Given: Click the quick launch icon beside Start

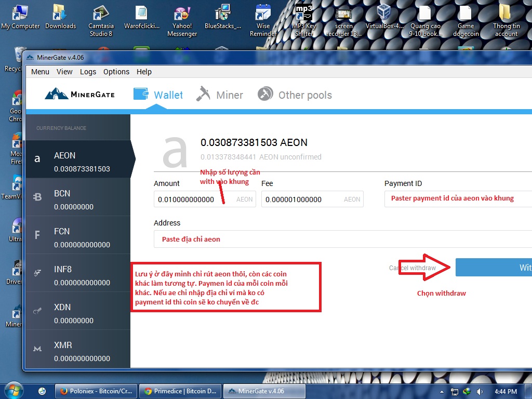Looking at the screenshot, I should click(x=42, y=391).
